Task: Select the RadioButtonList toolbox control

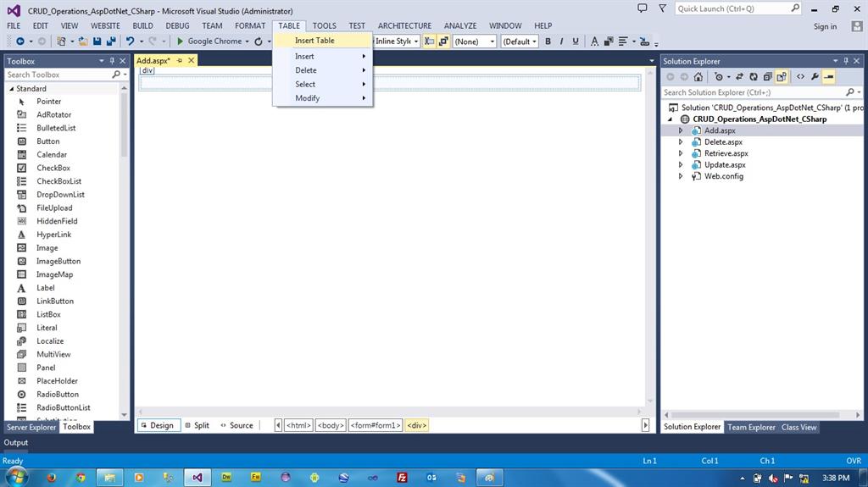Action: tap(63, 408)
